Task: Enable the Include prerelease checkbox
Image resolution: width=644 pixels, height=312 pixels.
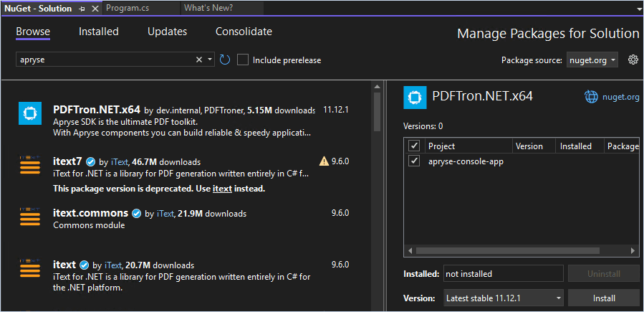Action: tap(243, 60)
